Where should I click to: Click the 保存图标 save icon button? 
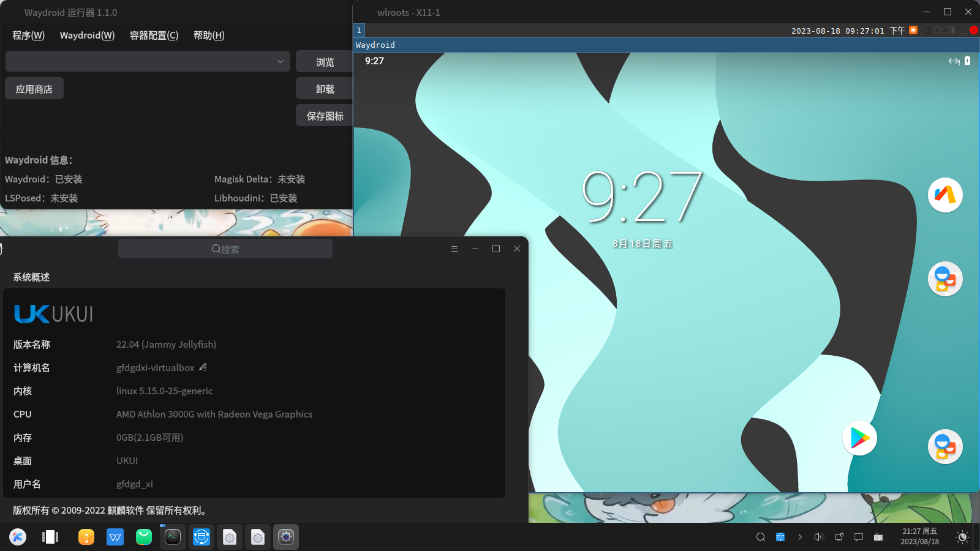pyautogui.click(x=325, y=116)
